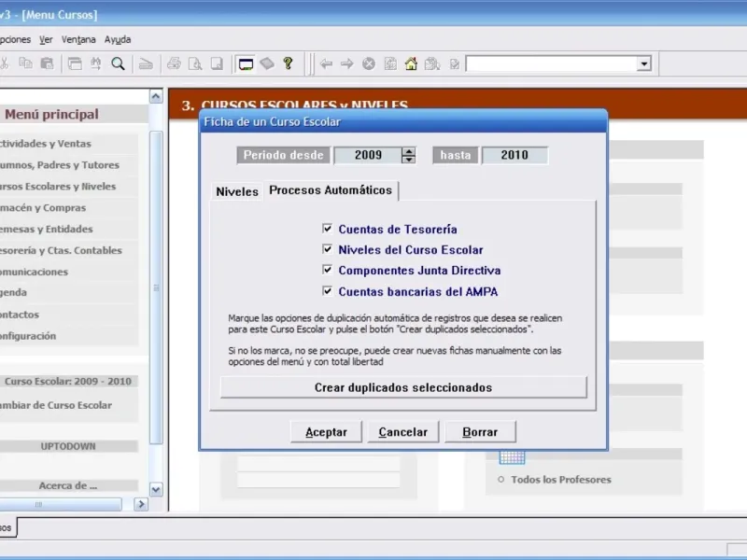
Task: Click the stop (X circle) icon
Action: tap(368, 63)
